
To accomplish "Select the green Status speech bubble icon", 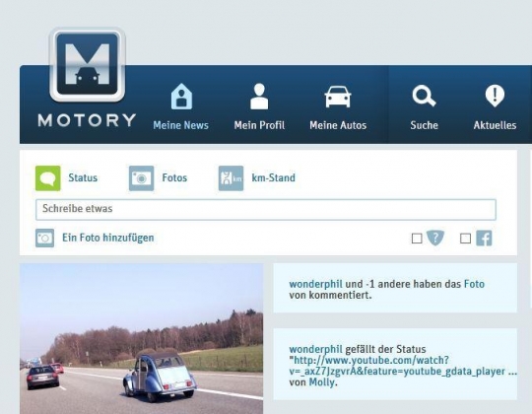I will pos(48,178).
